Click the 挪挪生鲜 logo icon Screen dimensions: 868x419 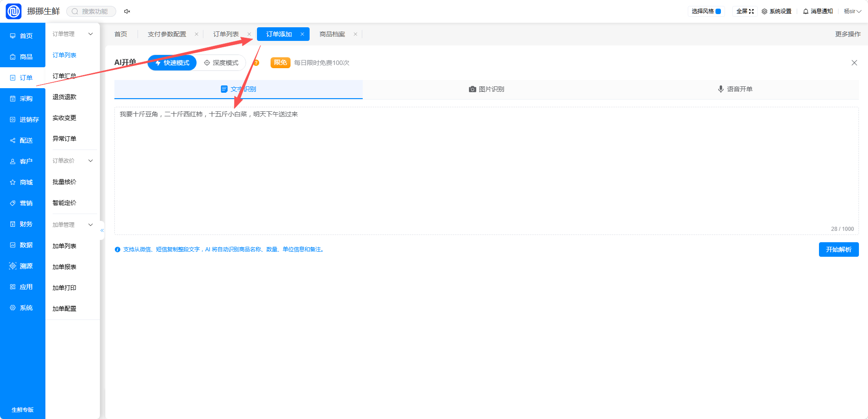[14, 11]
